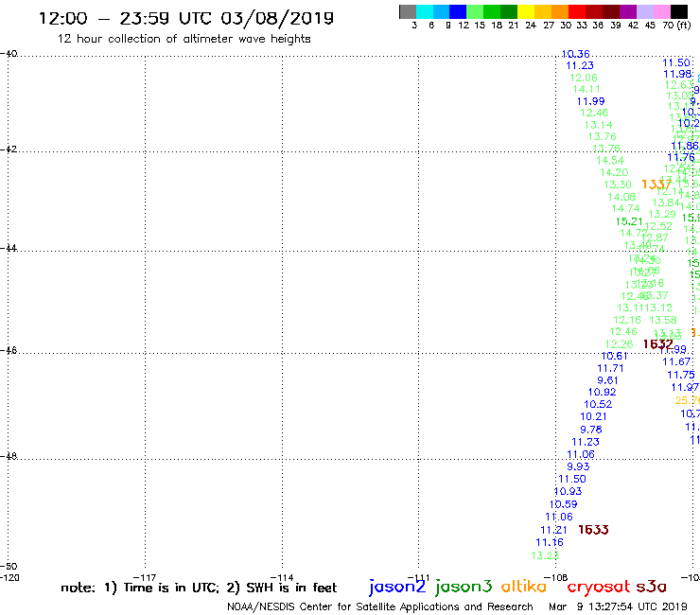This screenshot has height=615, width=700.
Task: Click the green reading 13.29
Action: coord(662,215)
